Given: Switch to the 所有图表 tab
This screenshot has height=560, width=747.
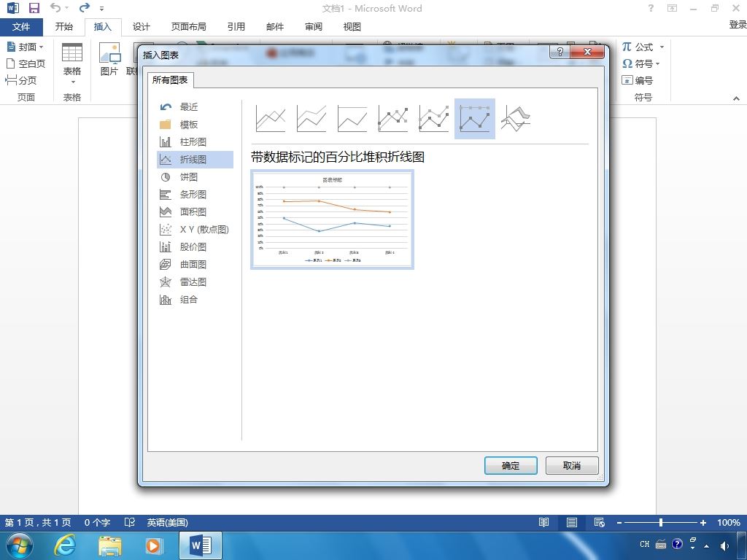Looking at the screenshot, I should click(x=170, y=80).
